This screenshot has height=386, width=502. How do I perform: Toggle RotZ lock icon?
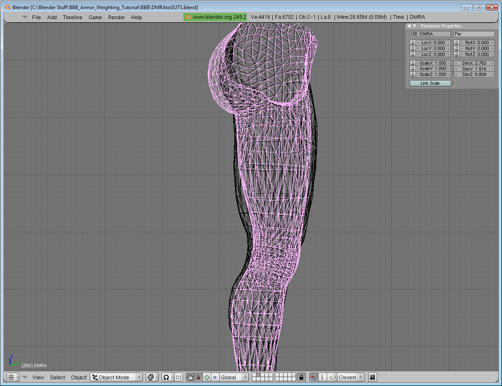[457, 54]
